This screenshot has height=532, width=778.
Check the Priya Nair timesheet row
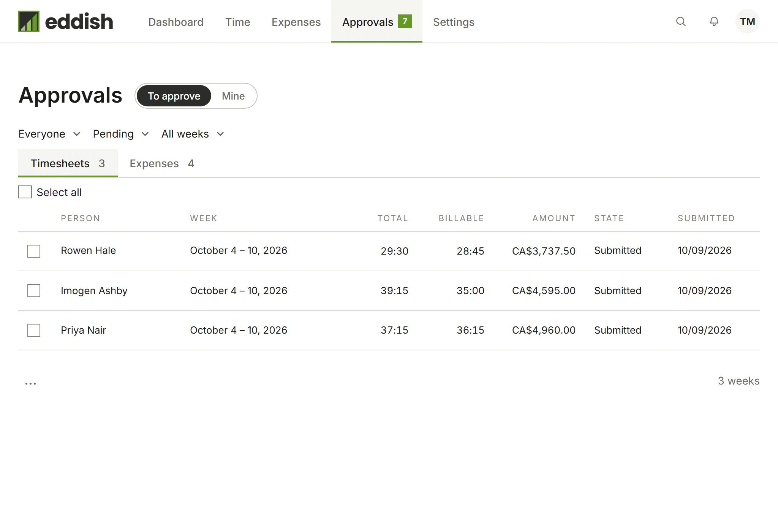(x=34, y=330)
